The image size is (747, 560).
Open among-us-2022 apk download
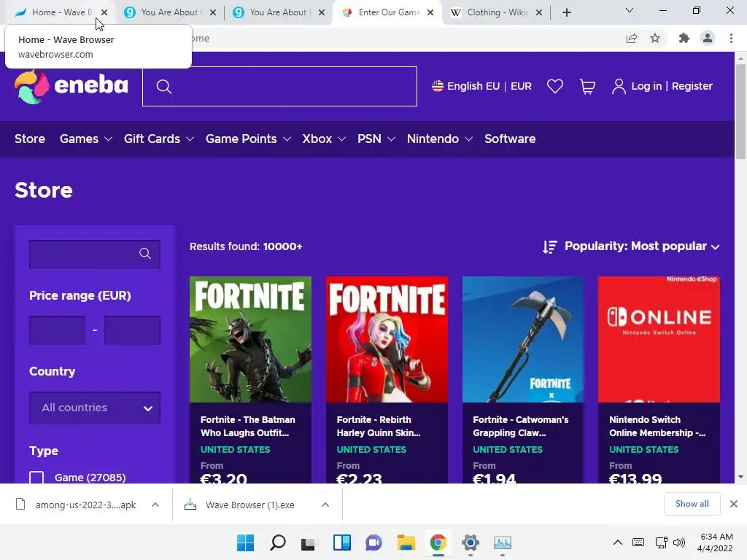click(x=85, y=505)
